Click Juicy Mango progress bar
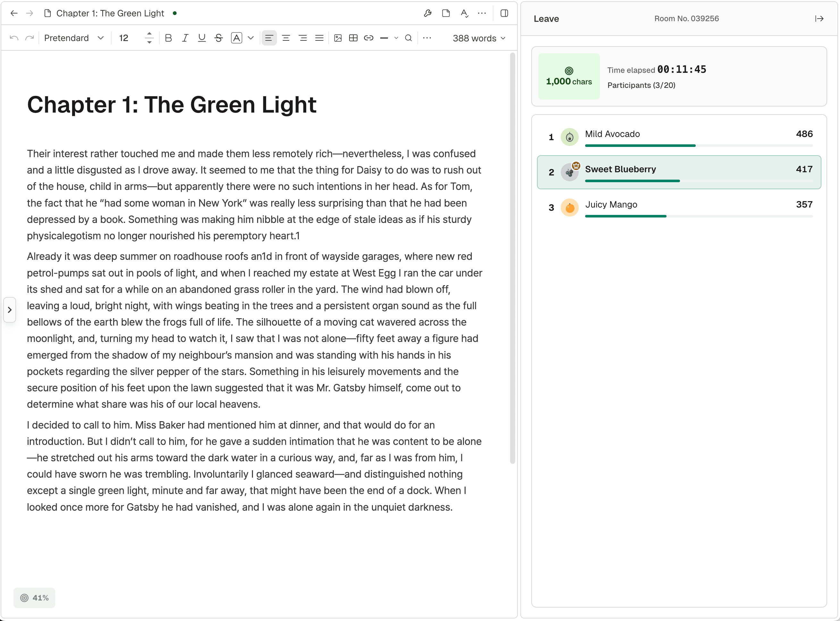Viewport: 840px width, 621px height. [699, 216]
